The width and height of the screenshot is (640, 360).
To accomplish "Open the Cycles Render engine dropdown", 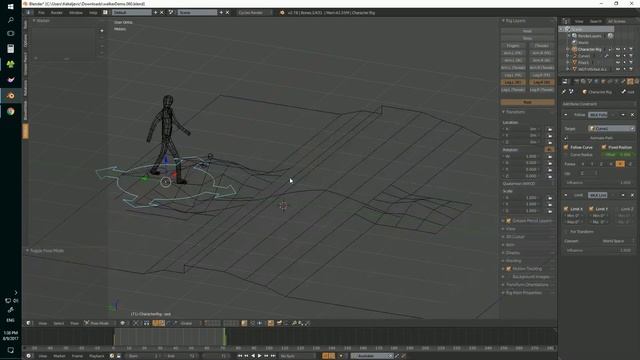I will (x=255, y=13).
